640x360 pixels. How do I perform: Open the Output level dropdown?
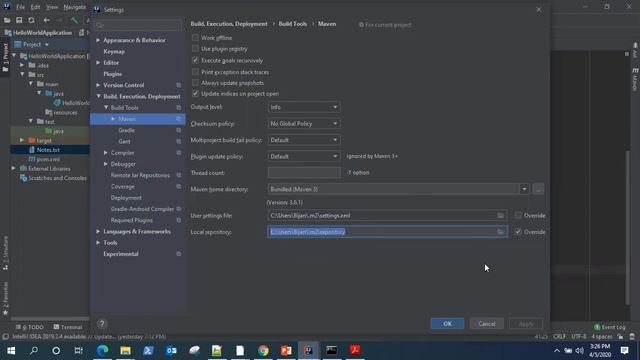click(x=304, y=107)
